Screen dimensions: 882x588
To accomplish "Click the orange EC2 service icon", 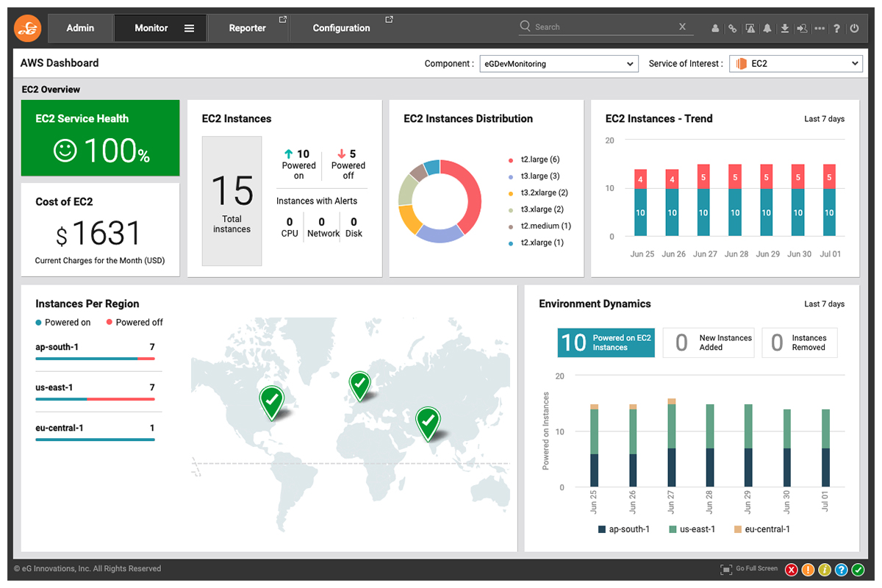I will pos(741,64).
